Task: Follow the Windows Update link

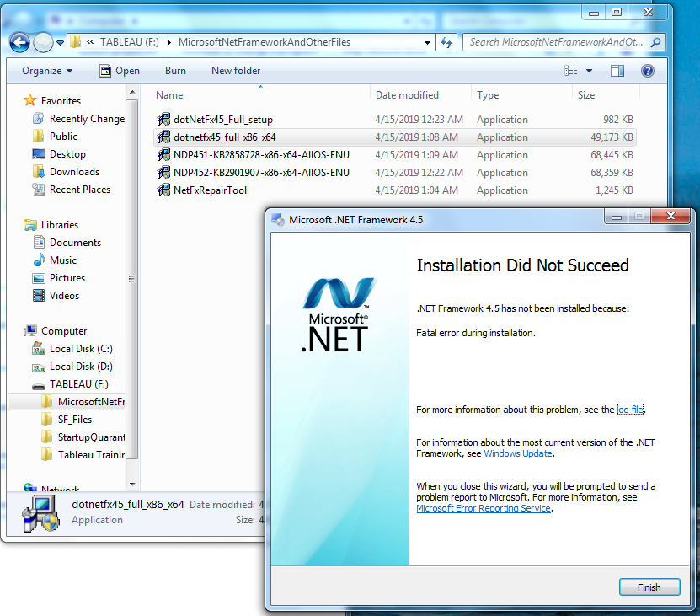Action: [518, 453]
